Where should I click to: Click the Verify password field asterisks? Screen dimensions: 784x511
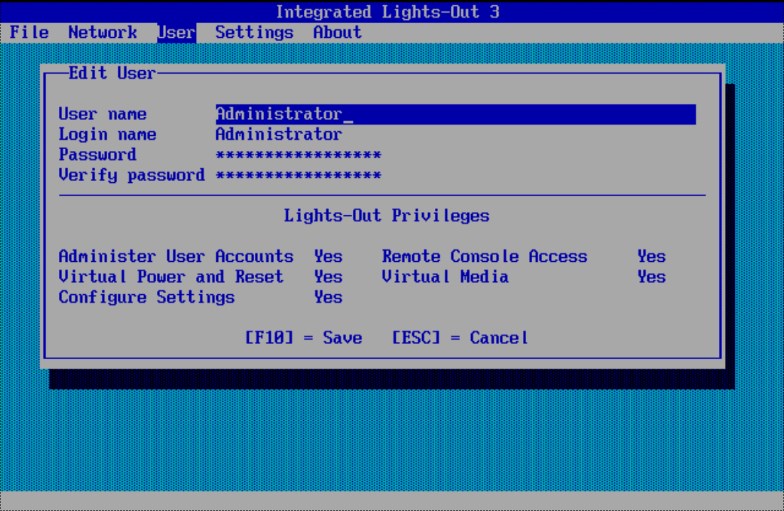[x=298, y=176]
